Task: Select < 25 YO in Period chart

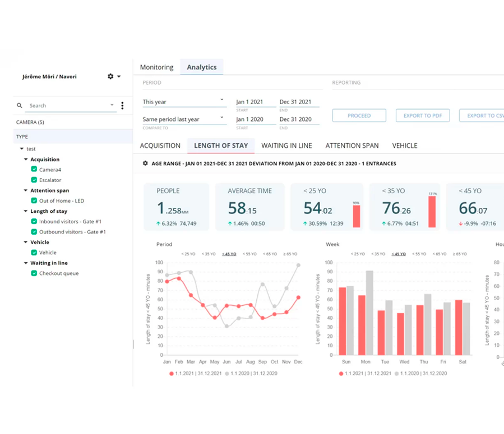Action: pos(188,254)
